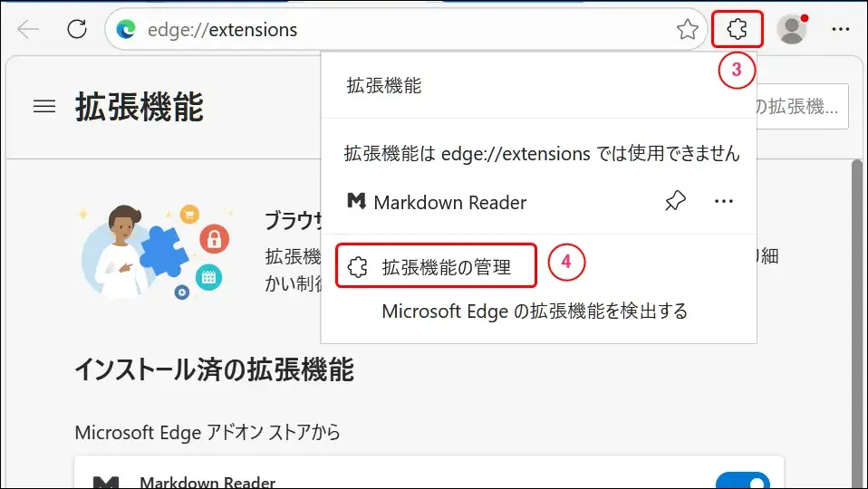Select 拡張機能の管理 menu entry

436,267
